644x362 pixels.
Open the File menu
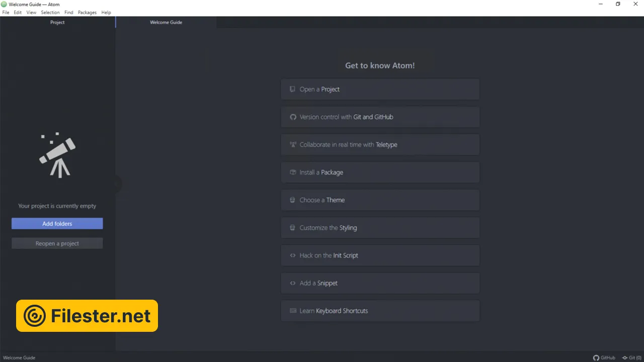click(6, 13)
